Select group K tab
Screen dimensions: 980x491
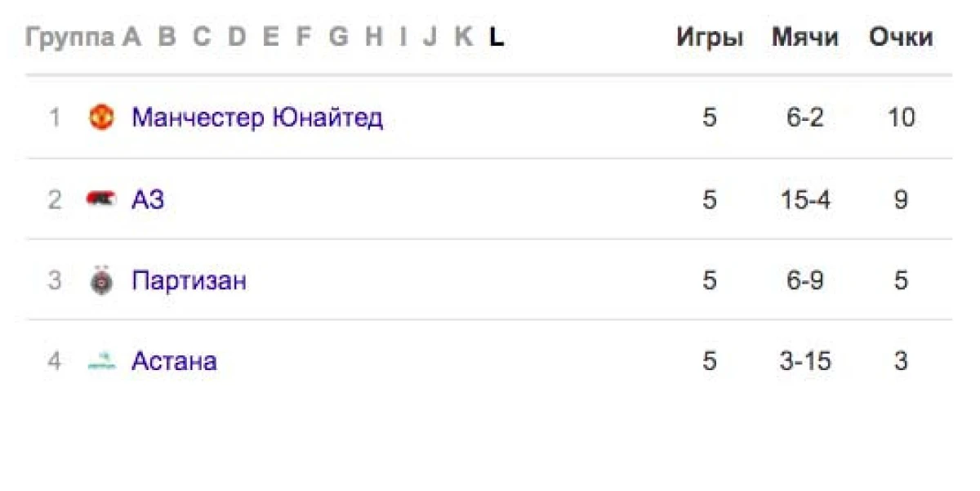pos(463,37)
